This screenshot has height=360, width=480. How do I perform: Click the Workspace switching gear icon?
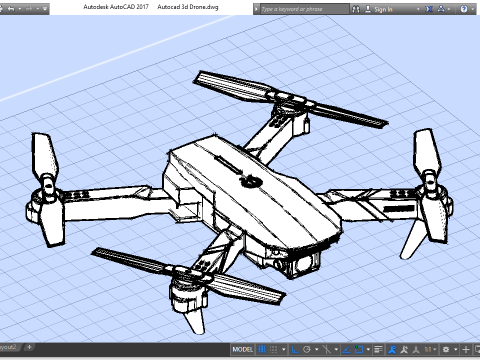point(446,349)
